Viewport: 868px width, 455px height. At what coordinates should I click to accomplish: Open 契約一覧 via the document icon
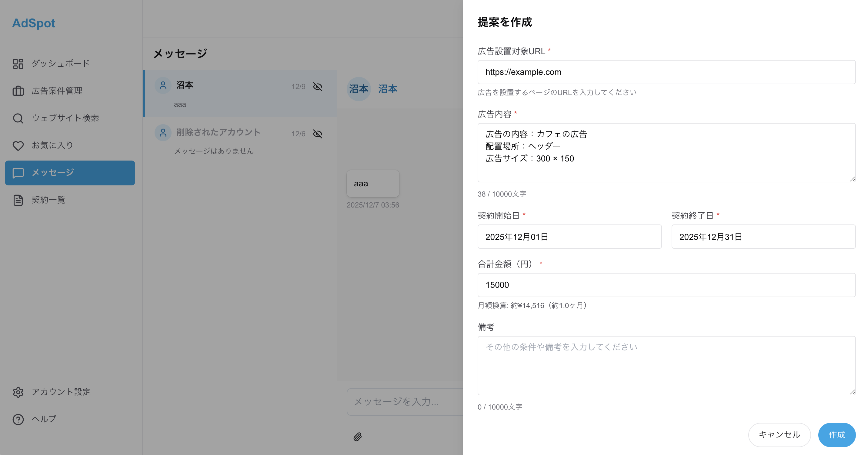pyautogui.click(x=18, y=200)
